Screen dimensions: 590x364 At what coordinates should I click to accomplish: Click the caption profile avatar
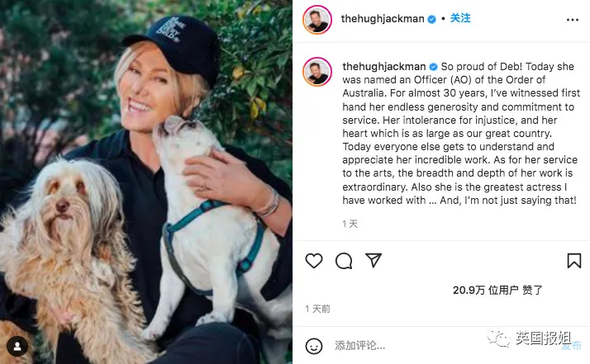click(317, 72)
